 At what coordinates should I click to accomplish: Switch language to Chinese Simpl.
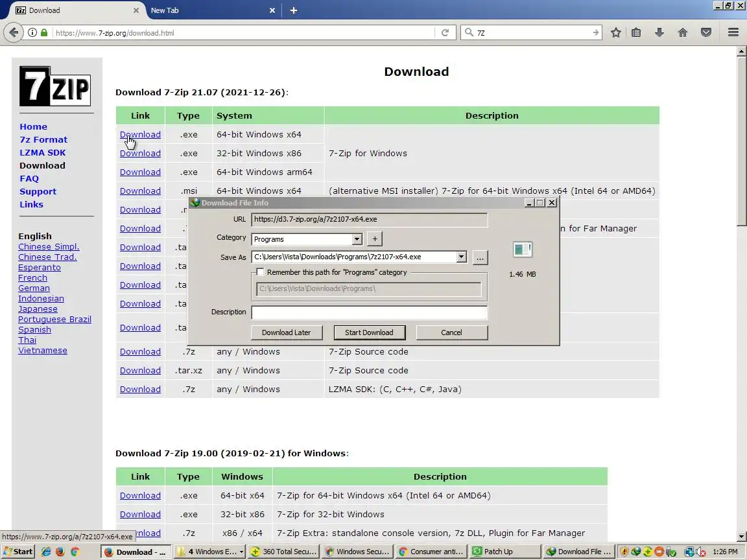49,247
